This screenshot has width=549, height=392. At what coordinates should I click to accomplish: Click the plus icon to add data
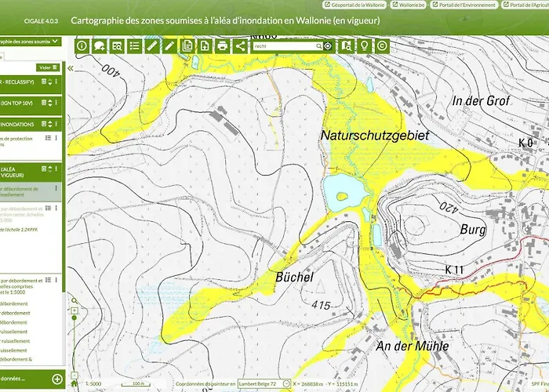point(57,379)
